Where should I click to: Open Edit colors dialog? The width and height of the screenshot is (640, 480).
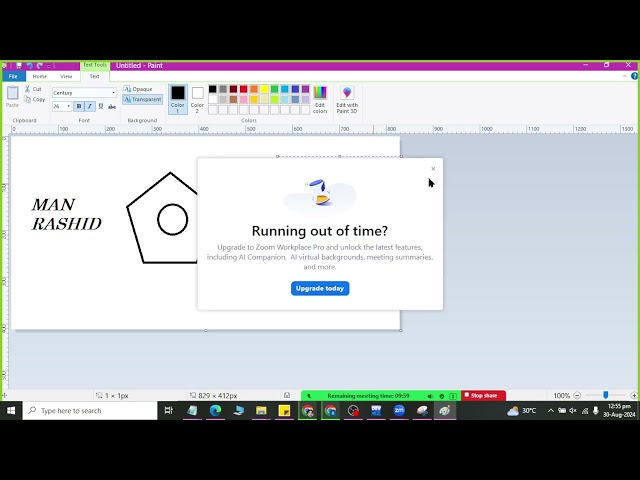[x=320, y=98]
